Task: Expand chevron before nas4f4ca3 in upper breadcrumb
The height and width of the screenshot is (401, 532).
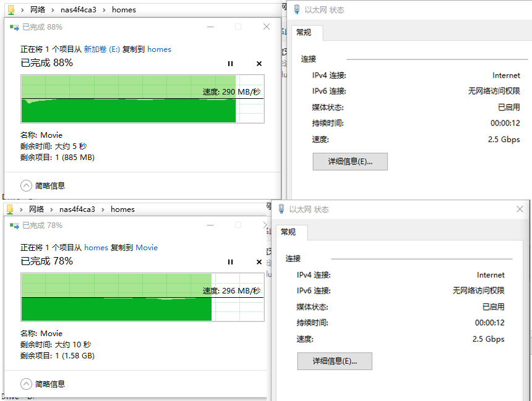Action: point(53,10)
